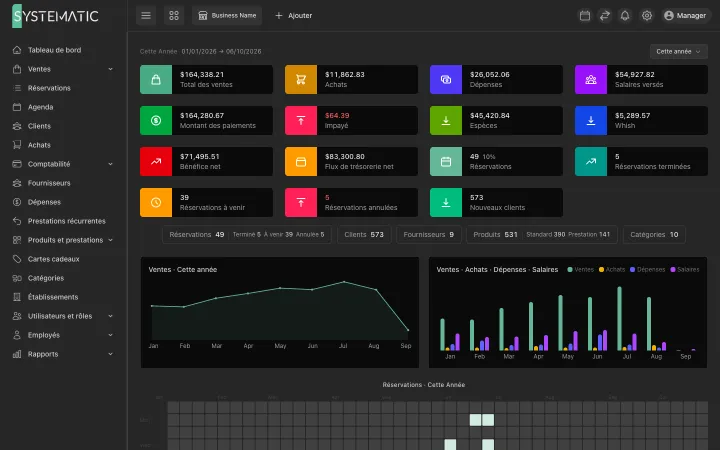Image resolution: width=720 pixels, height=450 pixels.
Task: Click the $71,495.51 Bénéfice net value
Action: (200, 157)
